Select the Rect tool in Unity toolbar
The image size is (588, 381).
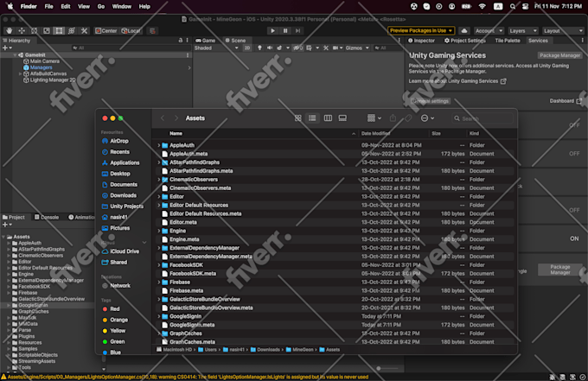(60, 31)
